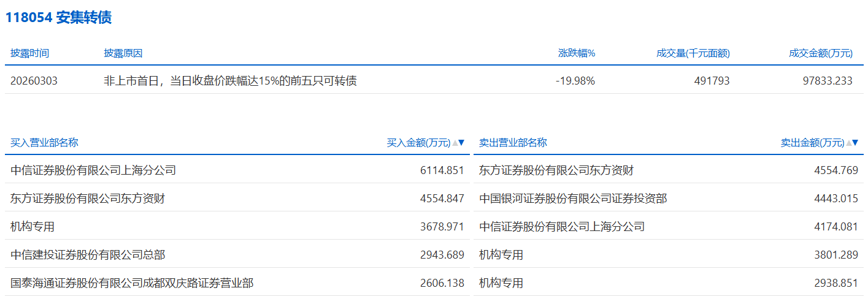This screenshot has width=868, height=296.
Task: Select the change value -19.98%
Action: coord(575,80)
